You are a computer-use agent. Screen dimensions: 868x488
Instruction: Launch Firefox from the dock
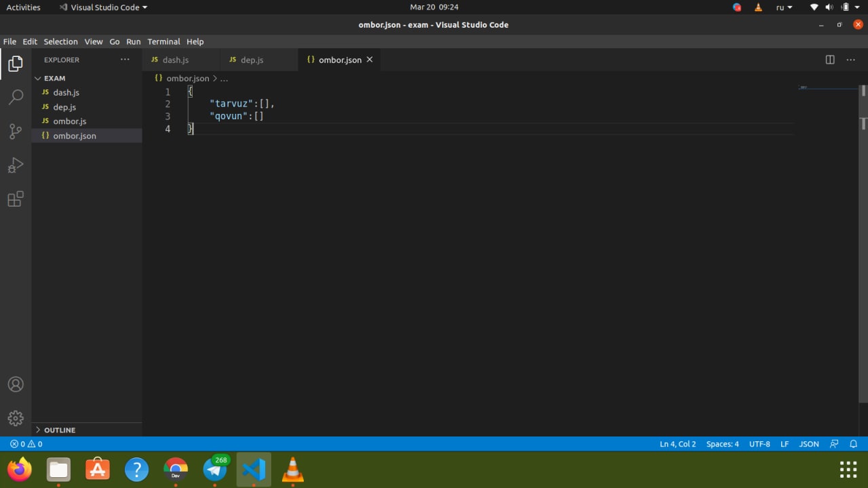point(19,469)
